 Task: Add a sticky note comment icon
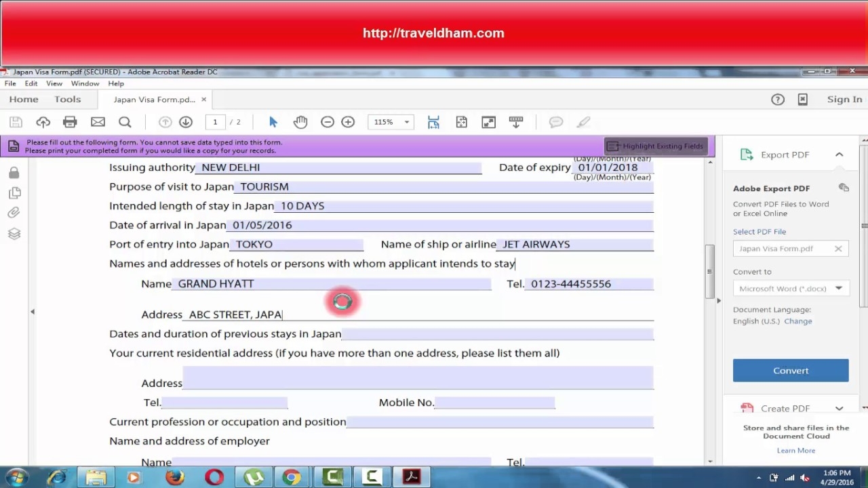click(556, 122)
